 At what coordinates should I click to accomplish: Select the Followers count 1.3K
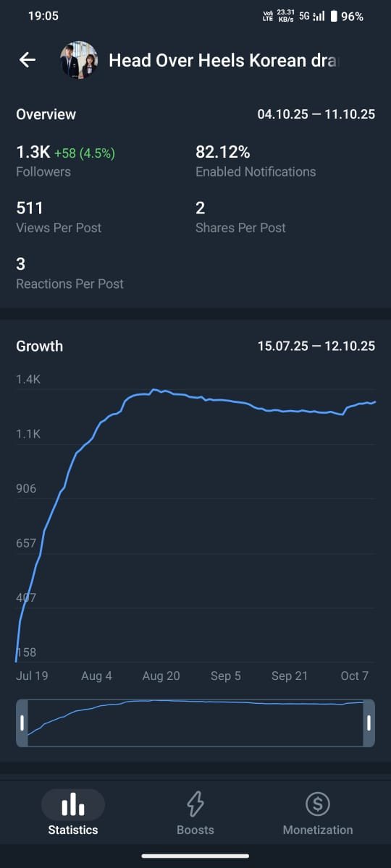[33, 153]
